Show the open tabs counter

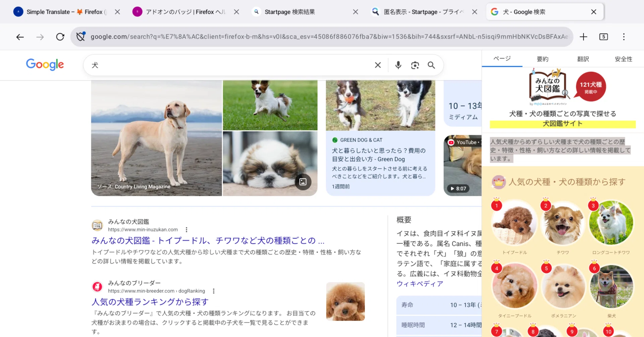pos(603,37)
